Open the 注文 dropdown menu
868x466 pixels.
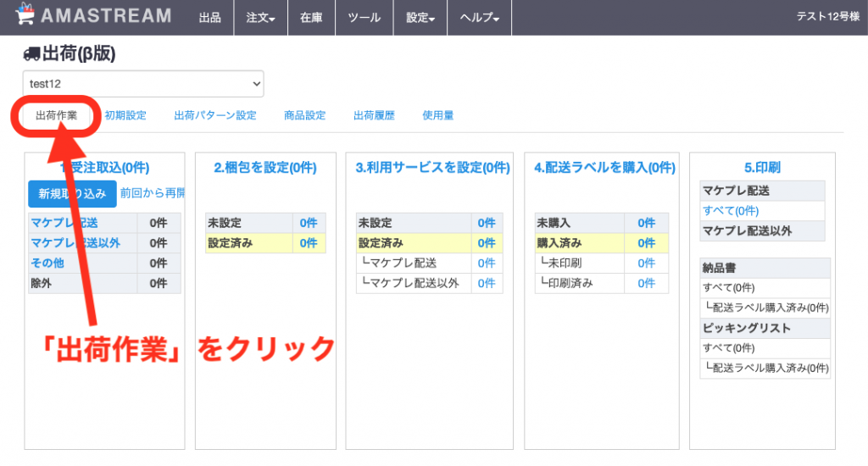coord(261,18)
